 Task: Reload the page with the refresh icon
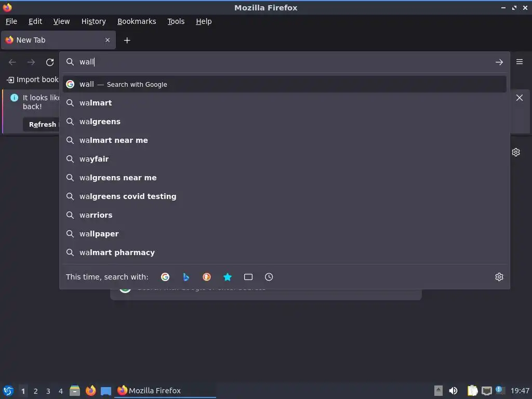point(50,62)
